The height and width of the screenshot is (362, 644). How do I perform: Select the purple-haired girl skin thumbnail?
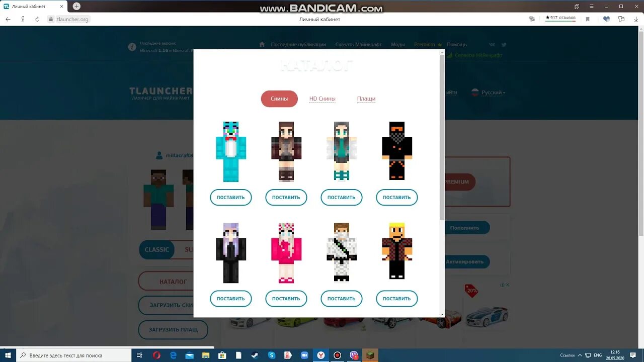(231, 252)
